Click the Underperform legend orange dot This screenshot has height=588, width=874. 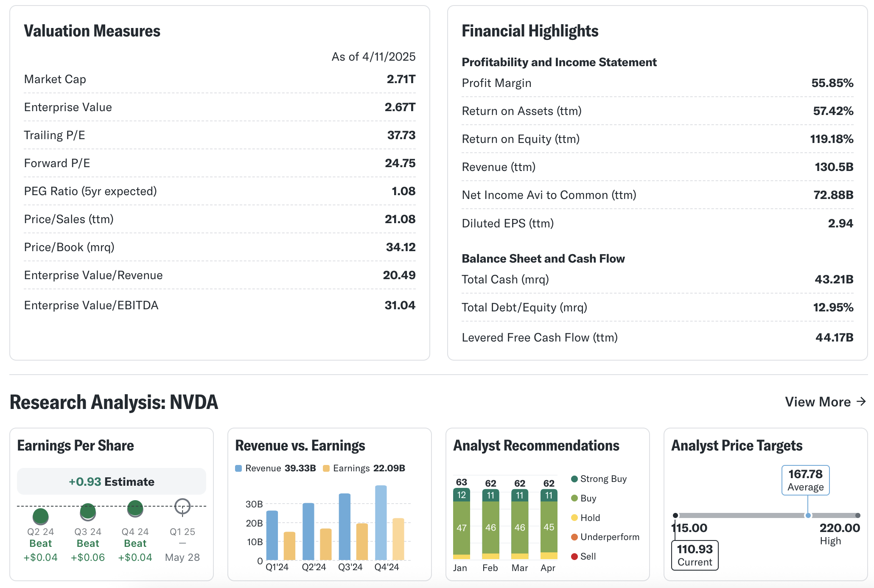click(x=574, y=537)
